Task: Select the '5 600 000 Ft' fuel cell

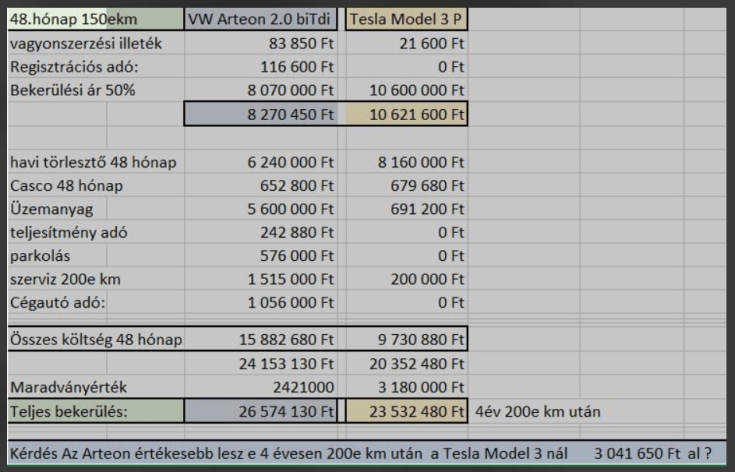Action: (x=261, y=210)
